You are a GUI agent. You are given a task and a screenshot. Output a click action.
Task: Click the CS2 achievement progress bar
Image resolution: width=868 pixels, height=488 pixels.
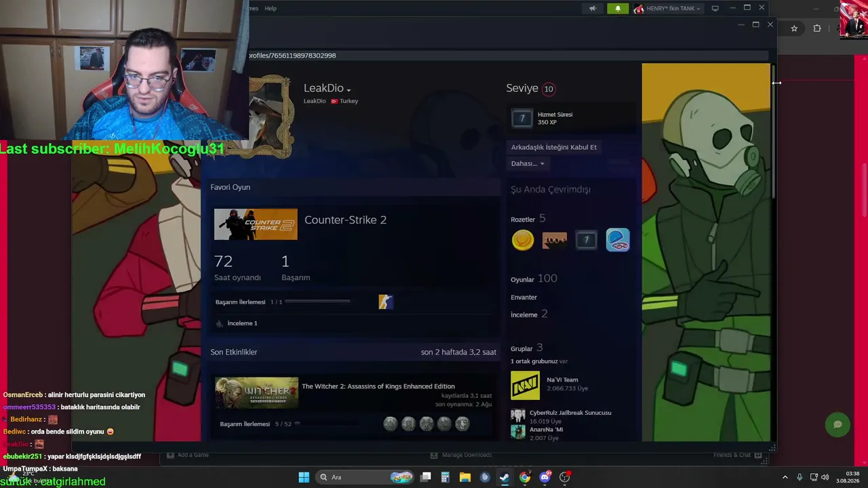coord(318,302)
